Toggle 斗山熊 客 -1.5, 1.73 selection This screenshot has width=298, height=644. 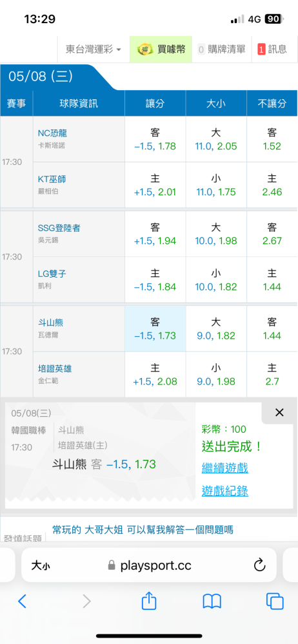click(155, 328)
